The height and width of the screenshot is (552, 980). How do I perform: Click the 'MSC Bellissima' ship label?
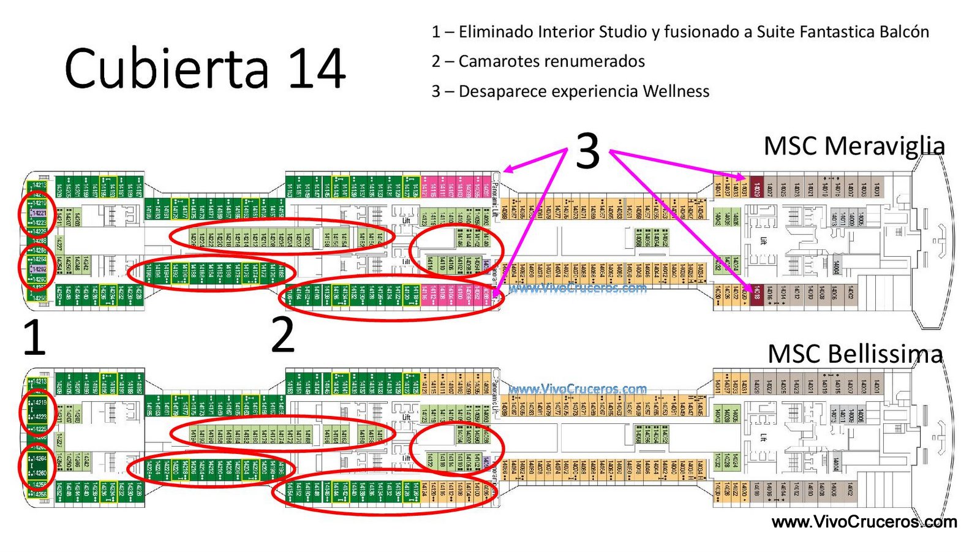click(855, 354)
